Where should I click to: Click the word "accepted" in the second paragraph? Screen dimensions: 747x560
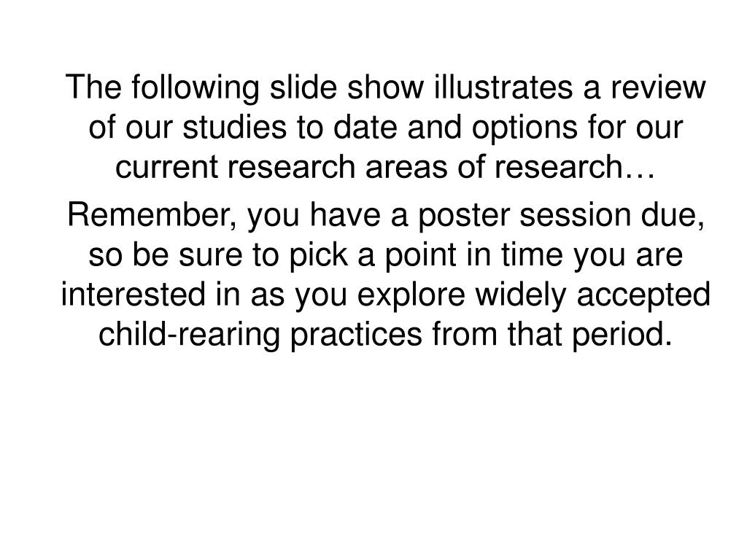(x=643, y=295)
